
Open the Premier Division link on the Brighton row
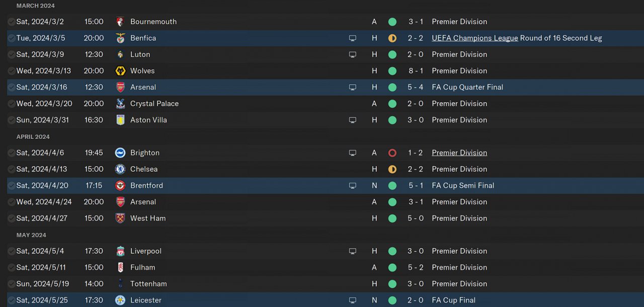coord(459,153)
